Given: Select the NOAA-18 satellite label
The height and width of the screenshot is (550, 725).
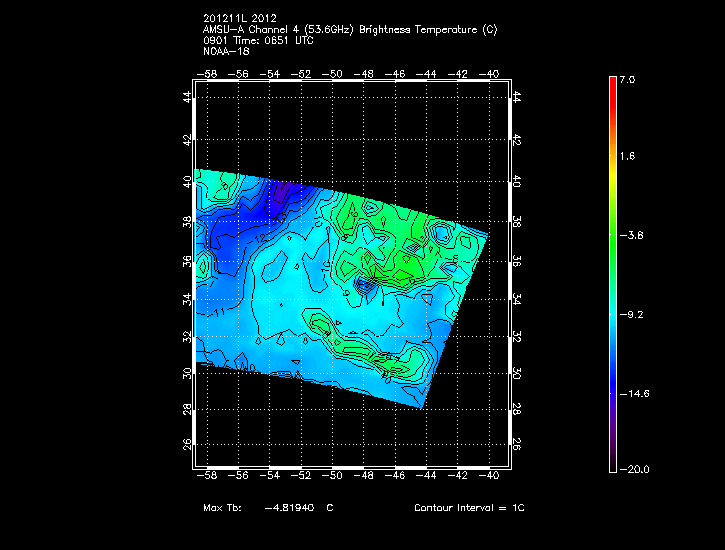Looking at the screenshot, I should 224,52.
